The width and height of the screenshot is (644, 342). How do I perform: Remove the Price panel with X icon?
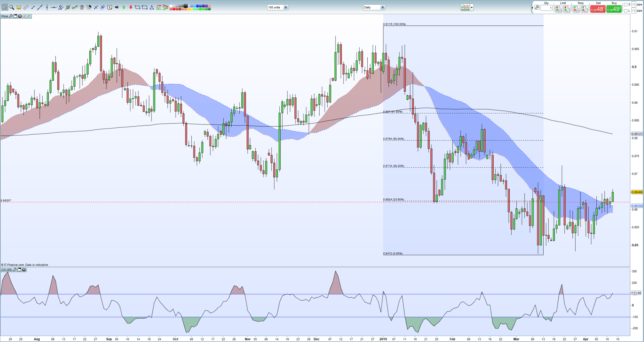[x=20, y=16]
